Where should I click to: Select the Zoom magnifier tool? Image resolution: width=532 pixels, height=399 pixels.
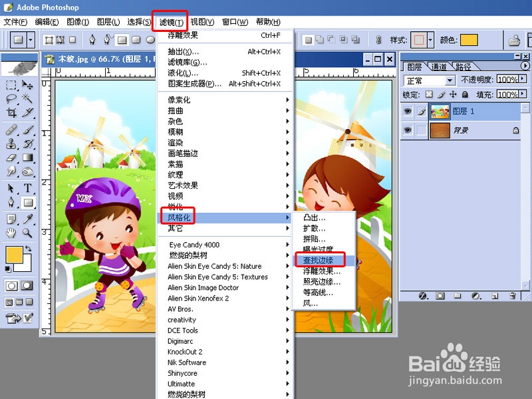(x=27, y=233)
